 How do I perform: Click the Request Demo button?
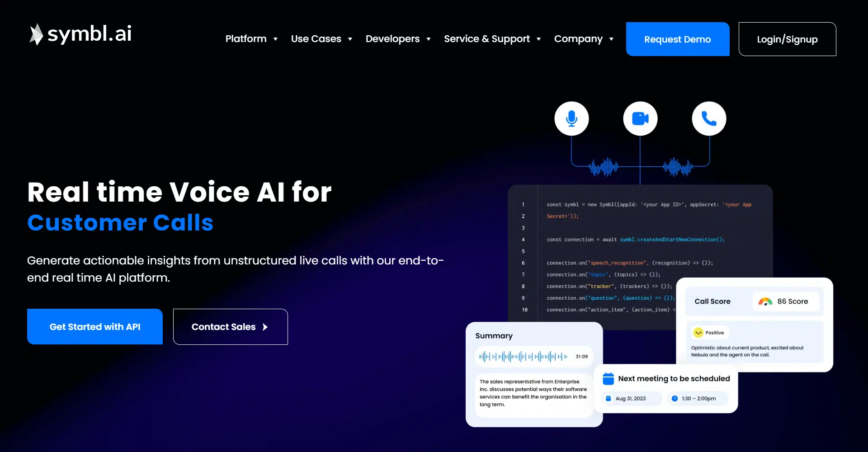[677, 39]
